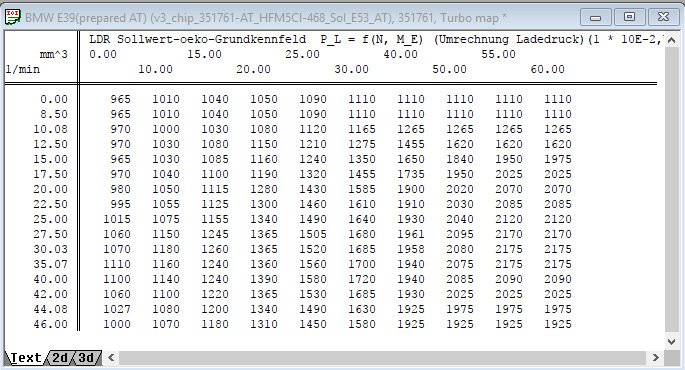This screenshot has width=685, height=370.
Task: Select cell value 1735
Action: 411,174
